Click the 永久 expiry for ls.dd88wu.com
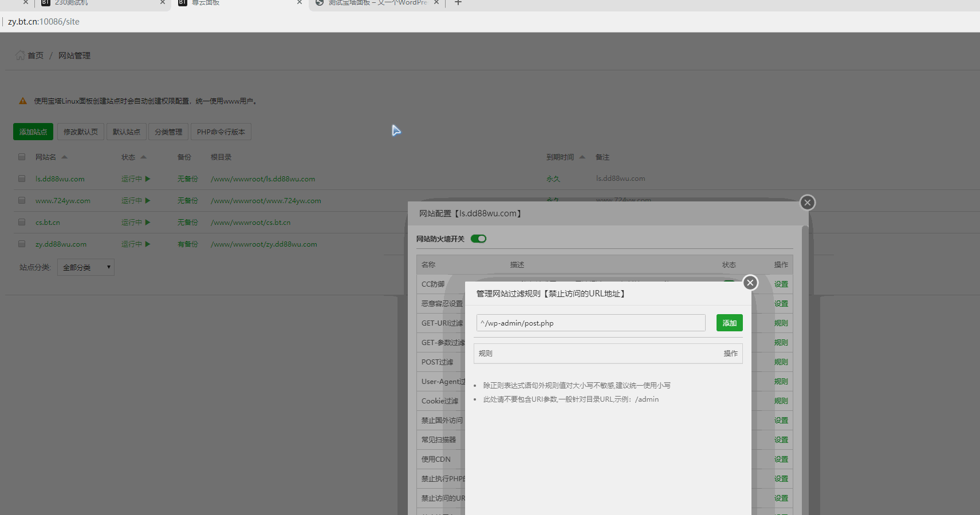Image resolution: width=980 pixels, height=515 pixels. click(x=553, y=179)
